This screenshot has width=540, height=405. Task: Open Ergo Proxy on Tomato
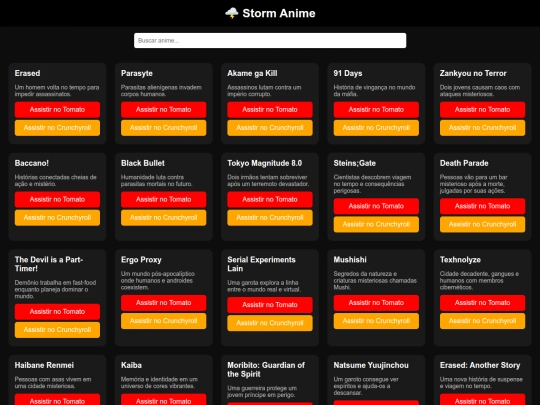[164, 303]
